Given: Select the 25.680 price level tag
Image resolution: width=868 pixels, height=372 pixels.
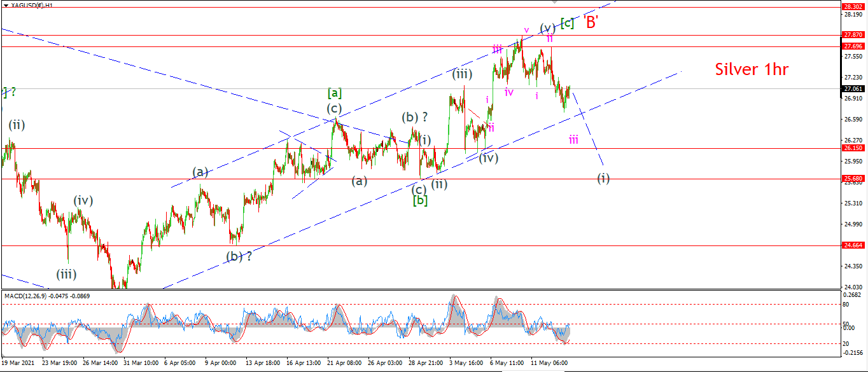Looking at the screenshot, I should pos(853,179).
